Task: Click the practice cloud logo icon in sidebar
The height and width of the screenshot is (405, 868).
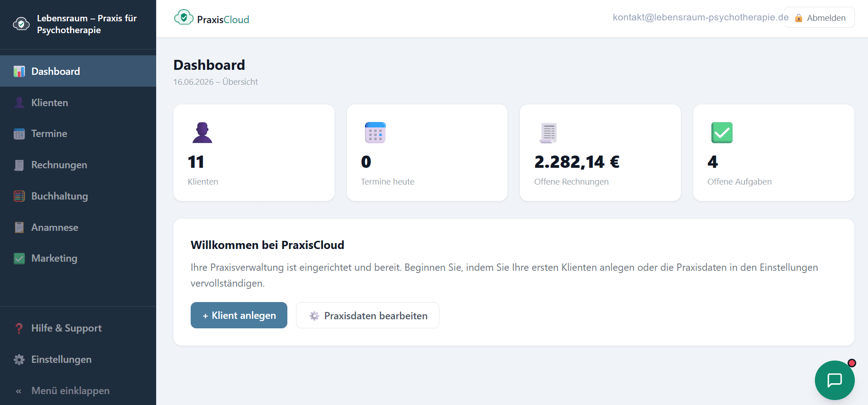Action: 21,24
